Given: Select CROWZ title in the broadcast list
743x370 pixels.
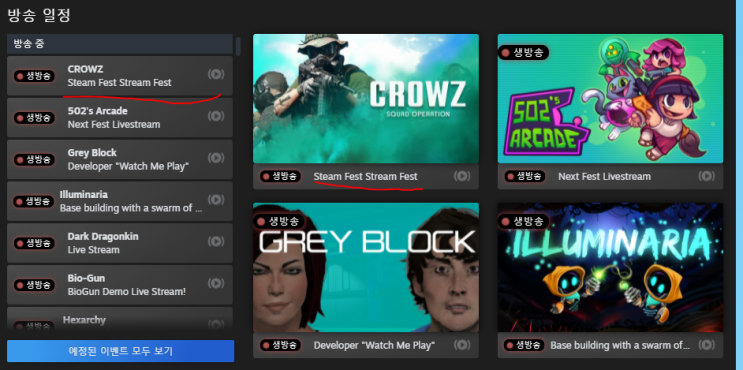Looking at the screenshot, I should 85,69.
